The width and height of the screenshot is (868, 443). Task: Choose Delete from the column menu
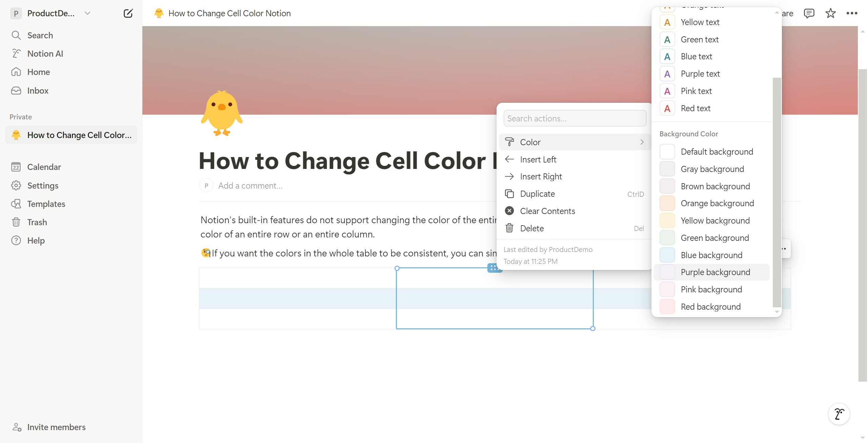click(x=574, y=228)
